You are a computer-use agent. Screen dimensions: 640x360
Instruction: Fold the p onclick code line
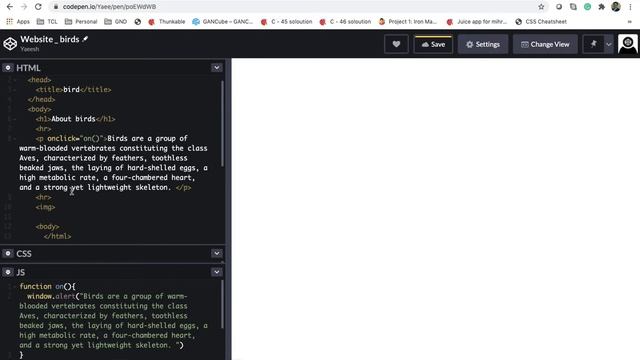(x=15, y=139)
